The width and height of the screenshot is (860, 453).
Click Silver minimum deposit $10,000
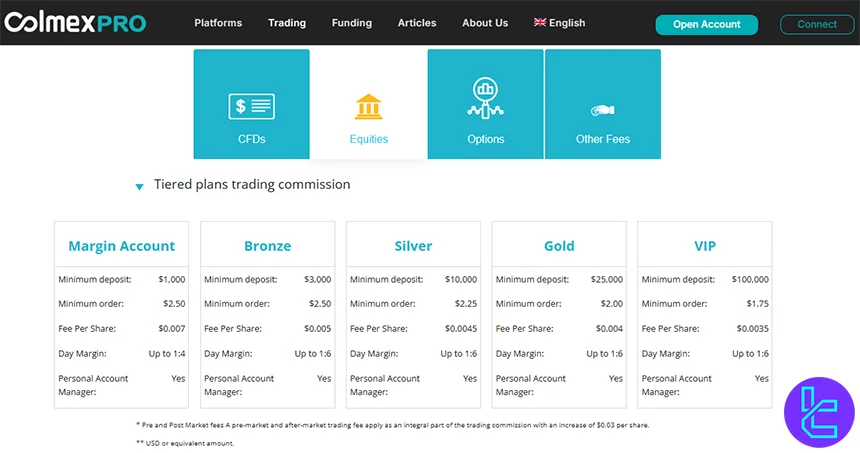(461, 279)
